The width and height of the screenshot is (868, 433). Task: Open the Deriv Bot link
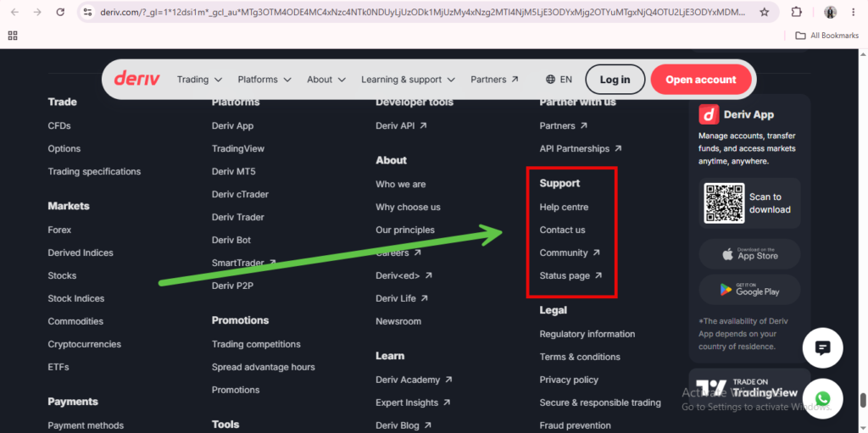coord(231,240)
